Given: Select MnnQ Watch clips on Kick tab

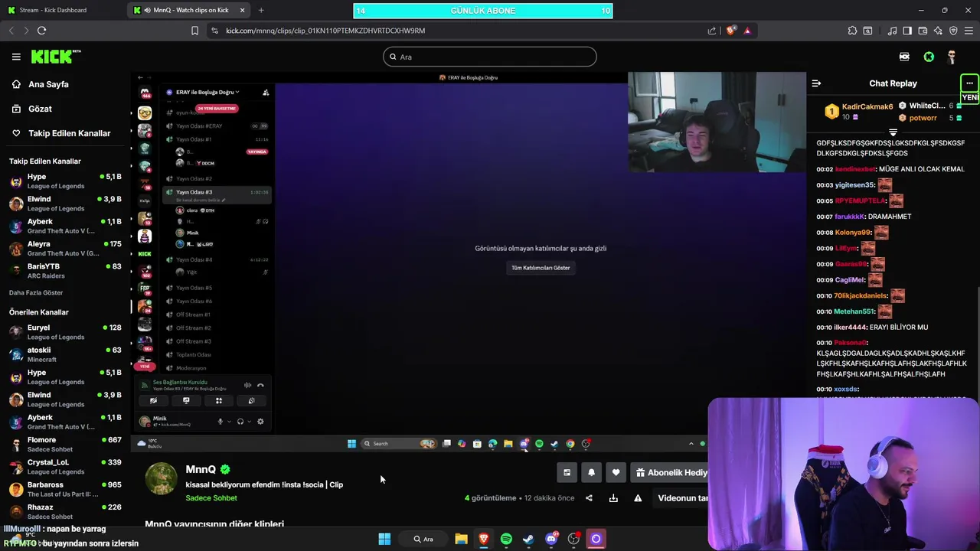Looking at the screenshot, I should click(190, 10).
